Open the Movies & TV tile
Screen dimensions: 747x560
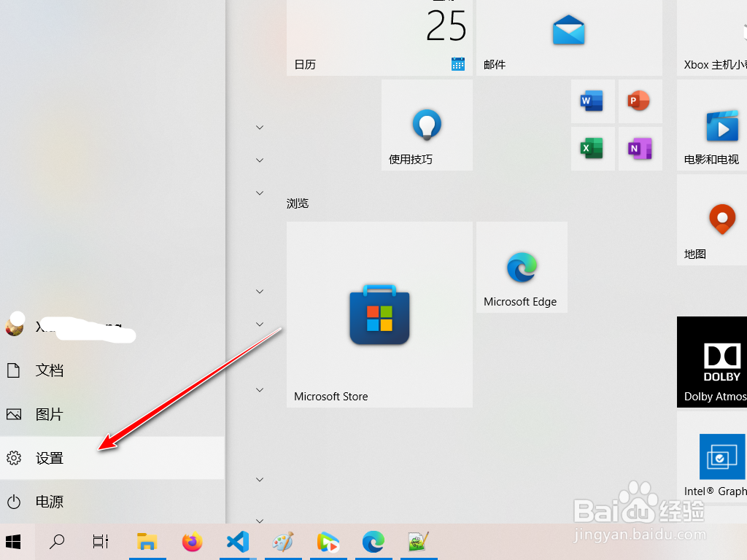(x=712, y=125)
